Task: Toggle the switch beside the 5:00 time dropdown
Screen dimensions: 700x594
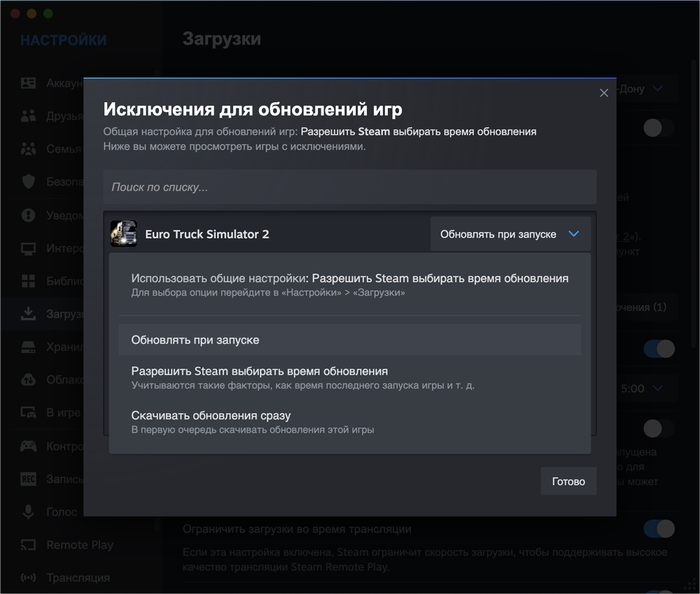Action: pos(659,349)
